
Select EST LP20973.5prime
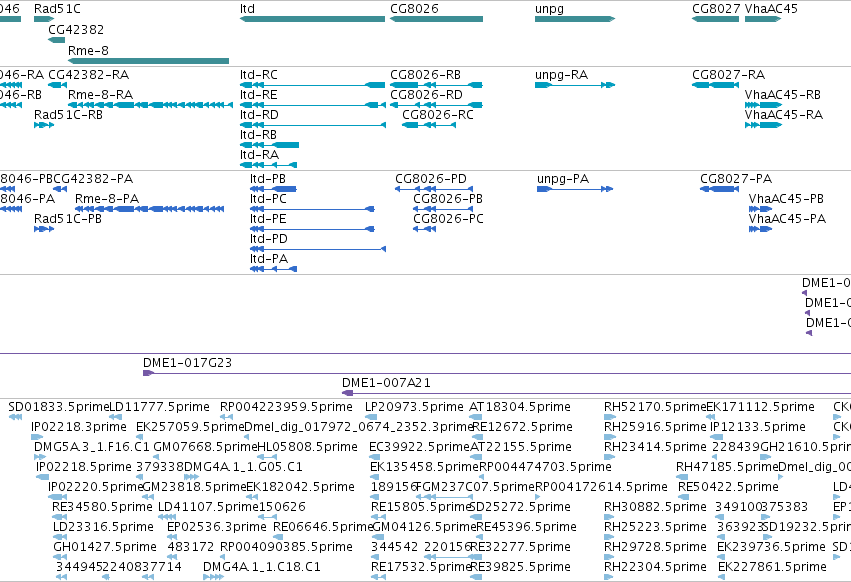tap(371, 417)
